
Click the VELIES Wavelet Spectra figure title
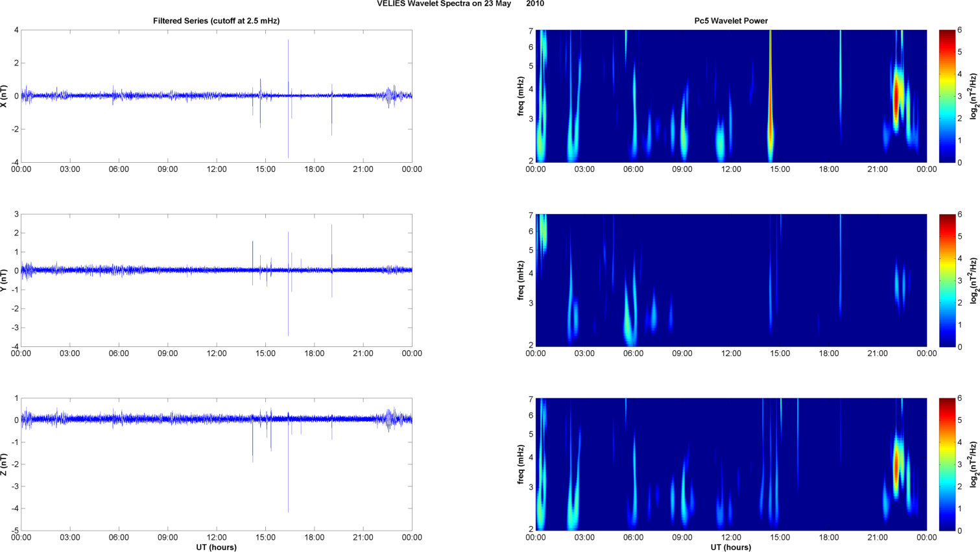pyautogui.click(x=460, y=4)
